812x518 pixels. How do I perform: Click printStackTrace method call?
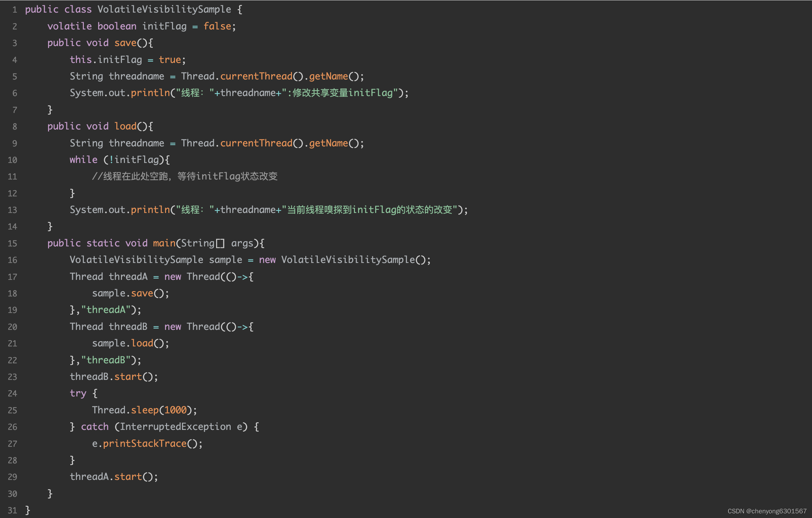pyautogui.click(x=145, y=443)
